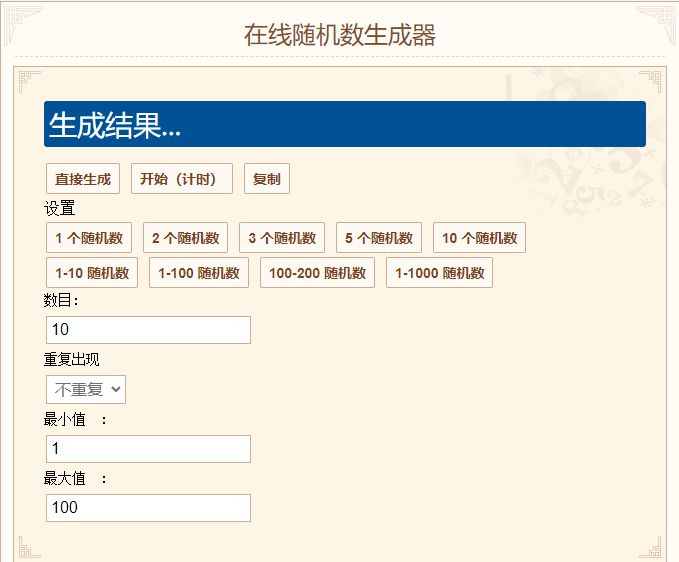This screenshot has width=679, height=562.
Task: Click the 重复出现 label text
Action: [71, 359]
